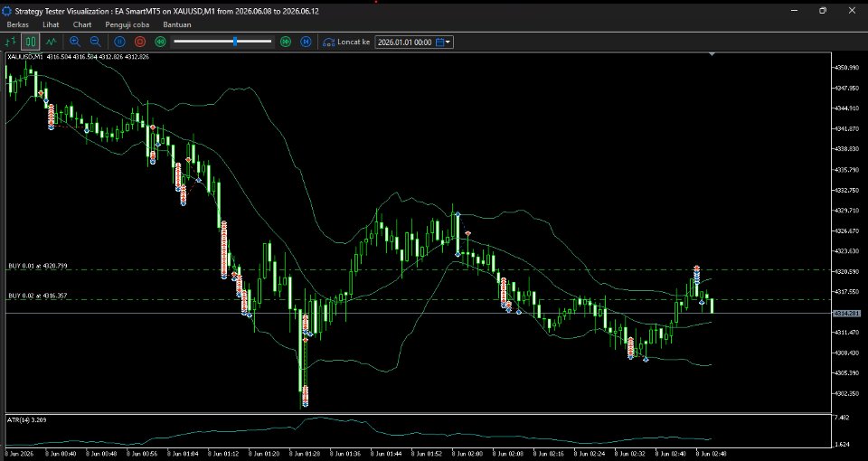Click the 8 Jun 2026 date label
868x461 pixels.
click(19, 454)
